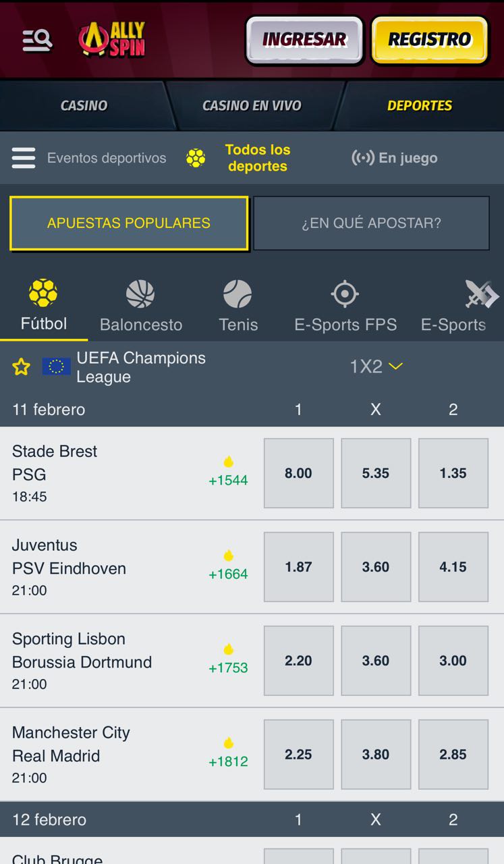Viewport: 504px width, 864px height.
Task: Switch to ¿EN QUÉ APOSTAR? view
Action: (x=371, y=223)
